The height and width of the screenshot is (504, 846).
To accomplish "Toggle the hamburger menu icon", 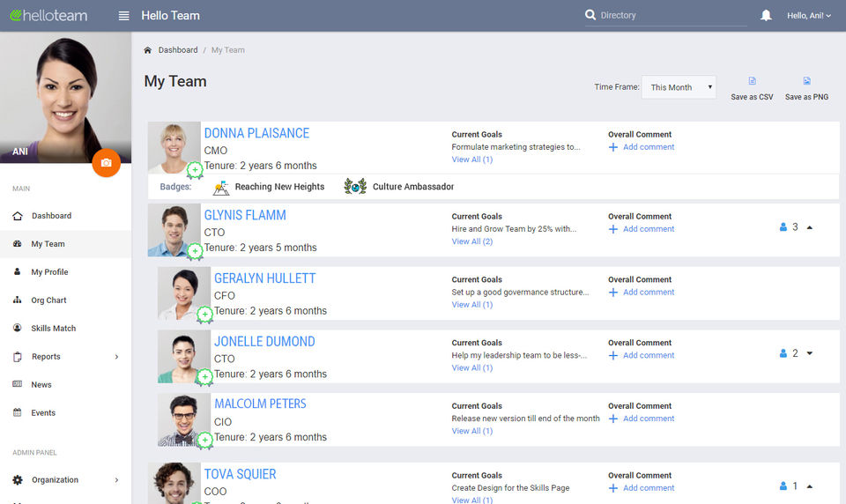I will pyautogui.click(x=123, y=16).
